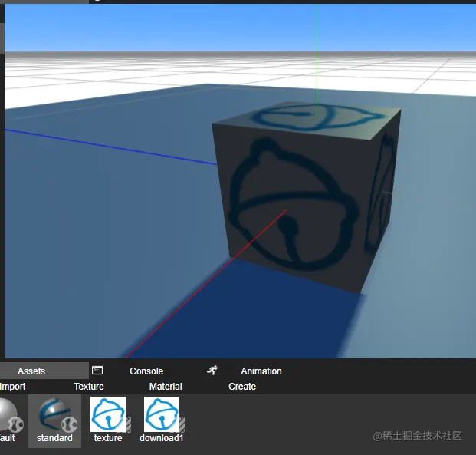This screenshot has width=476, height=455.
Task: Select the default gray material sphere
Action: [x=8, y=414]
